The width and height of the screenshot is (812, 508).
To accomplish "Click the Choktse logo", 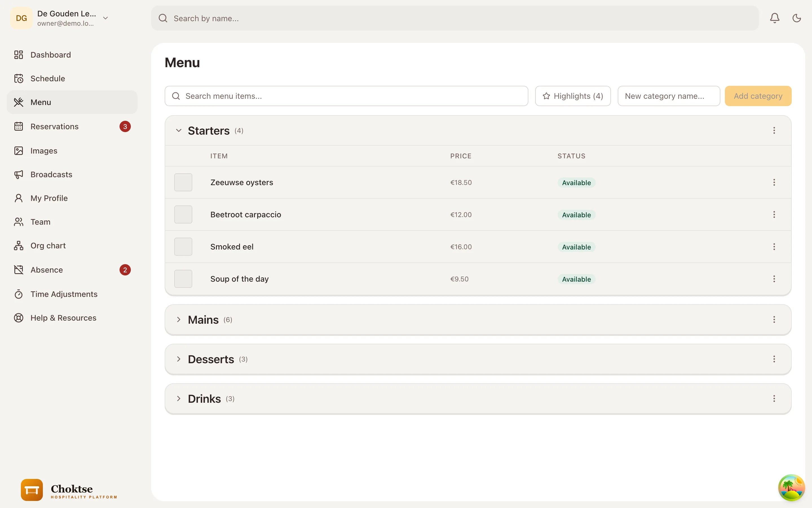I will tap(69, 490).
